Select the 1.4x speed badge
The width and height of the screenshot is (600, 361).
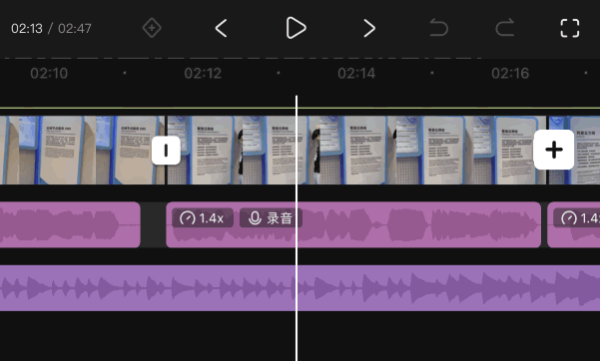(x=202, y=218)
